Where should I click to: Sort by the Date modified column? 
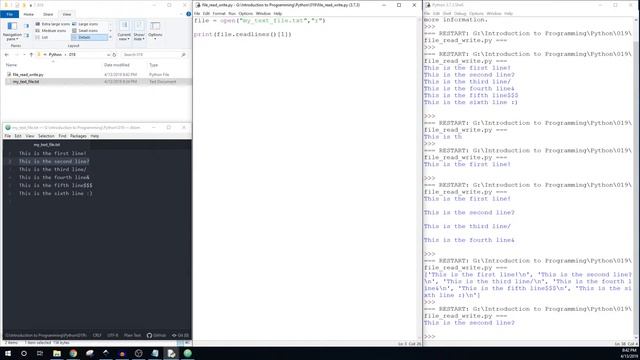click(117, 65)
